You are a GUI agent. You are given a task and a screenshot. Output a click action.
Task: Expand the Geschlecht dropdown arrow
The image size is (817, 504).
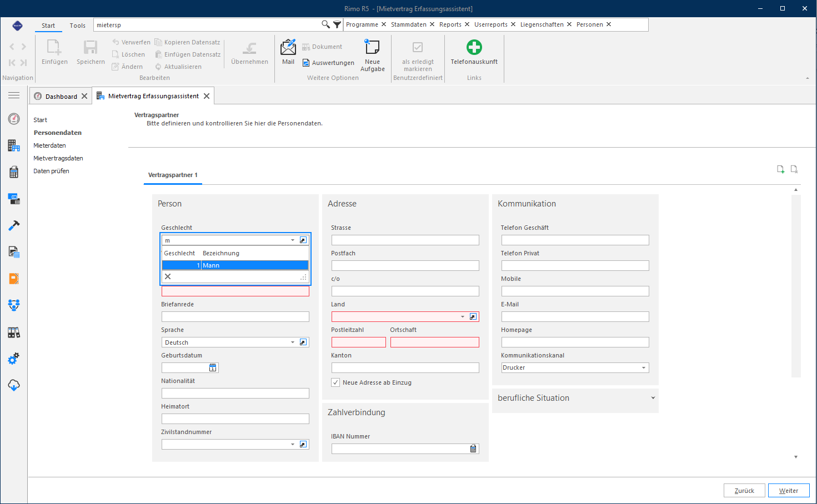coord(293,240)
